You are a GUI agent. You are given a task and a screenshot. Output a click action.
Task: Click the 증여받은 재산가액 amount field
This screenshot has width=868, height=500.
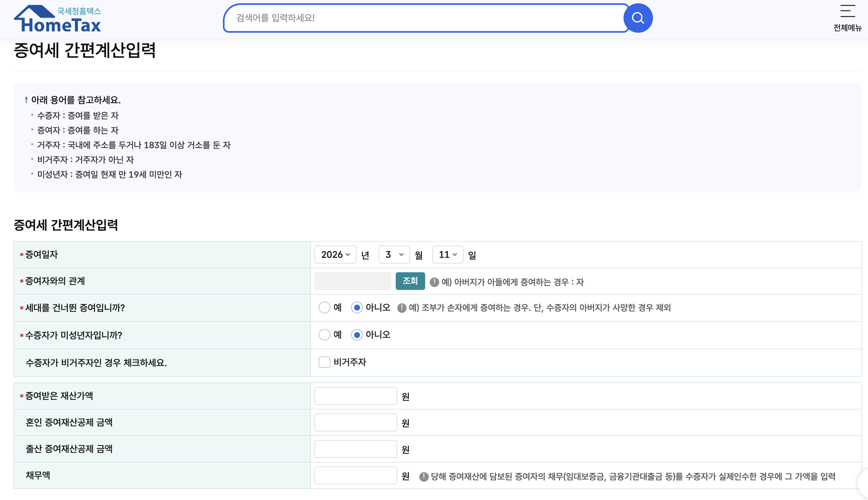coord(355,396)
